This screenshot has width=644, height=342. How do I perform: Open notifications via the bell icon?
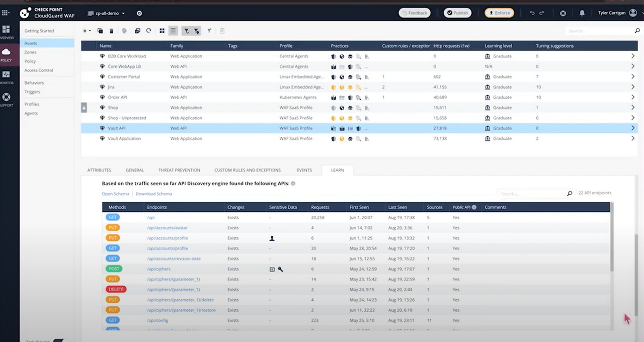[x=582, y=13]
